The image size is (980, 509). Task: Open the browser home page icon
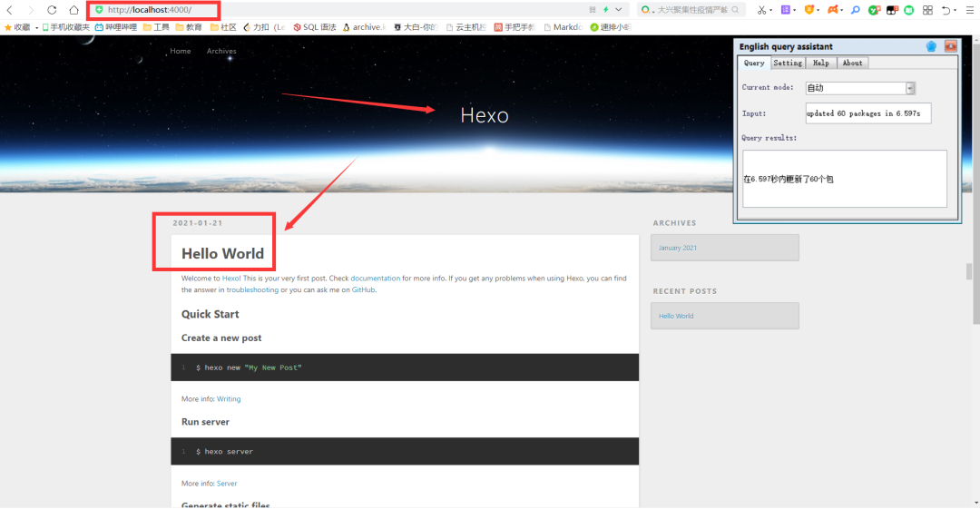pyautogui.click(x=73, y=10)
